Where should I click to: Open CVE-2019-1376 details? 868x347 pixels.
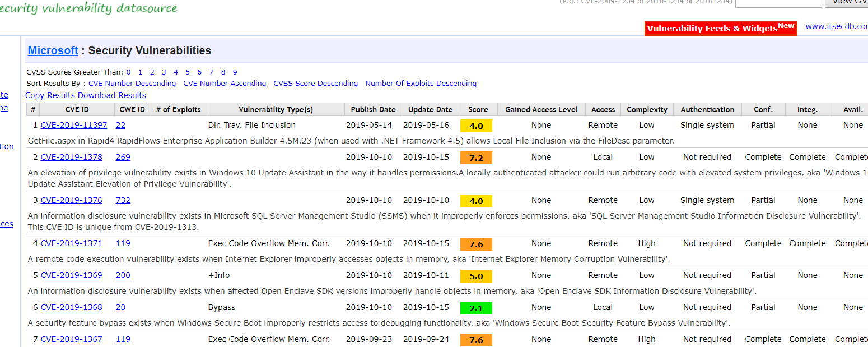point(72,200)
